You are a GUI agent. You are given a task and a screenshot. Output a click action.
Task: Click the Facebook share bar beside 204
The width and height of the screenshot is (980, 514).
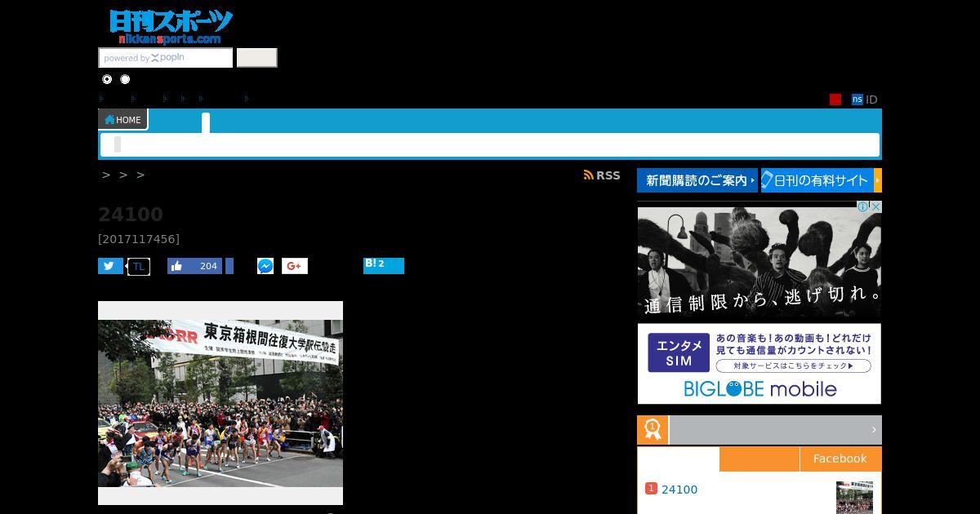point(229,266)
